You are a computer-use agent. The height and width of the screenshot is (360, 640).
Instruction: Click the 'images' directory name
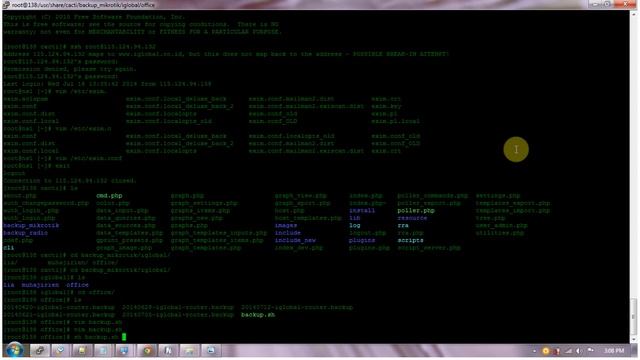tap(286, 225)
